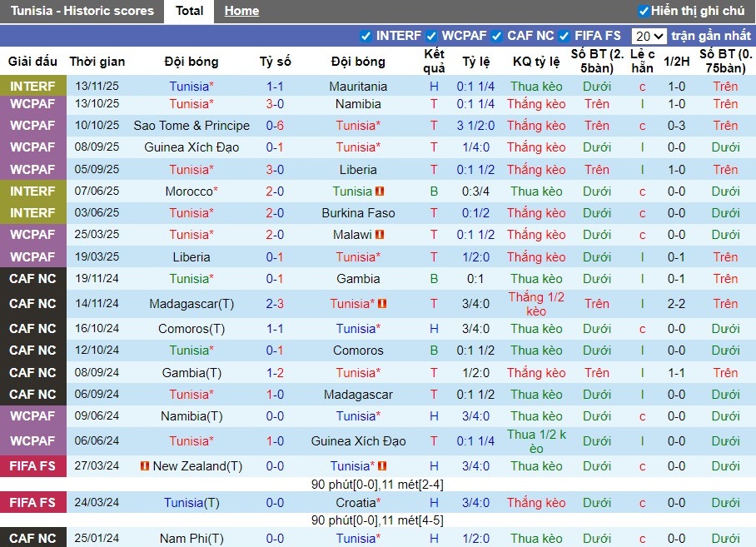Click red card icon before New Zealand(T)
This screenshot has width=756, height=547.
coord(145,466)
